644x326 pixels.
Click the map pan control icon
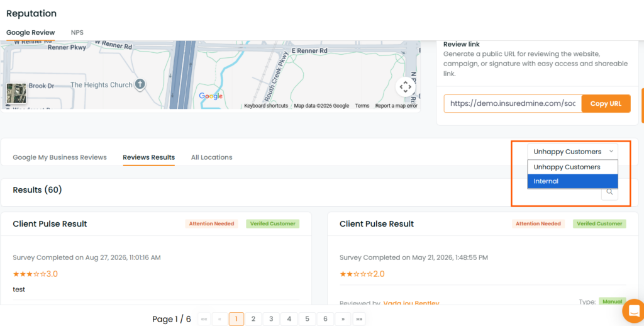(x=406, y=87)
